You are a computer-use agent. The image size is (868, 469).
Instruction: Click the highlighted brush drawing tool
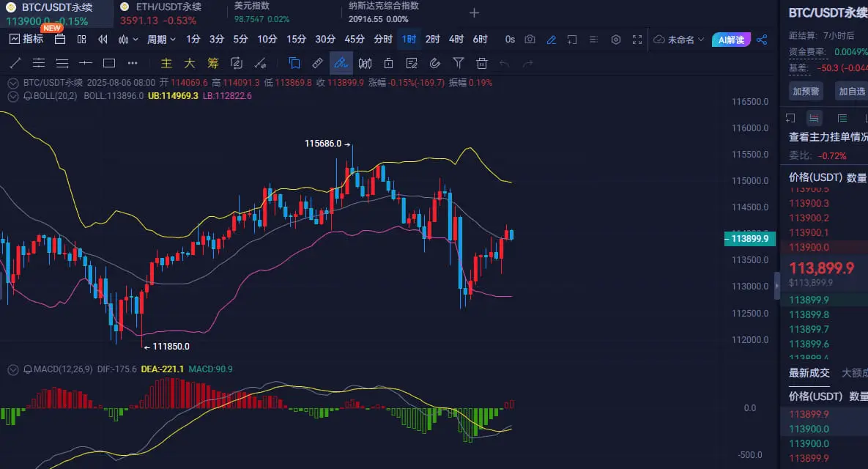[x=341, y=63]
